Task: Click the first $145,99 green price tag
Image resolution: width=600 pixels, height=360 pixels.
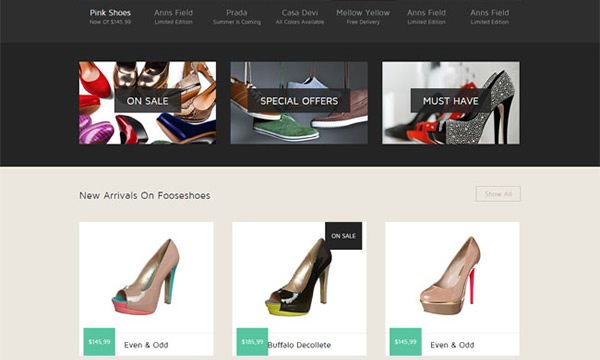Action: pyautogui.click(x=99, y=342)
